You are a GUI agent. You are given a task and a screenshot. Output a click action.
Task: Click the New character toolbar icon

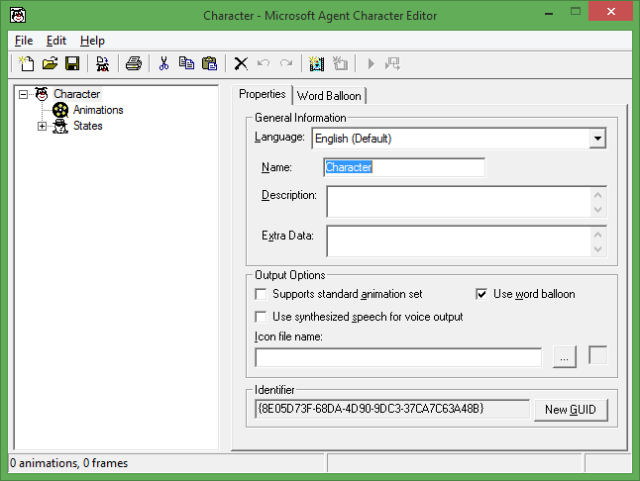coord(27,64)
